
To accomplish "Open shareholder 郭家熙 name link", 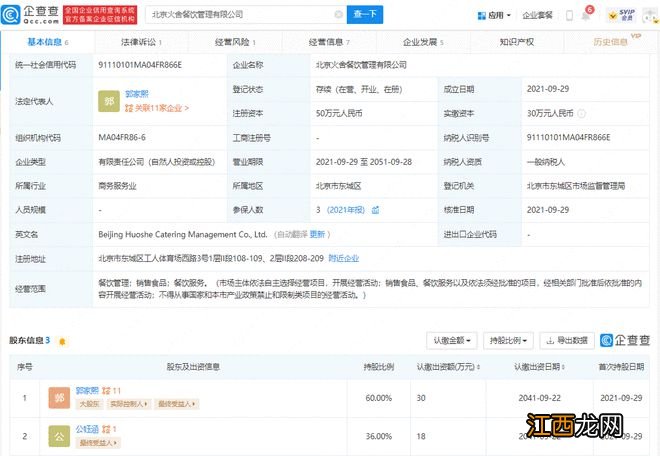I will click(x=87, y=391).
